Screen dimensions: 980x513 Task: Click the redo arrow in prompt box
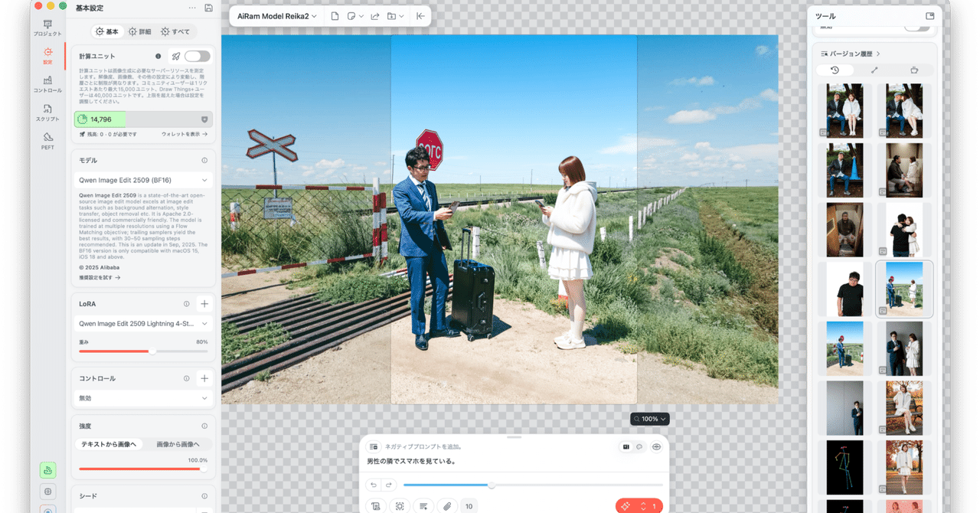(x=389, y=485)
